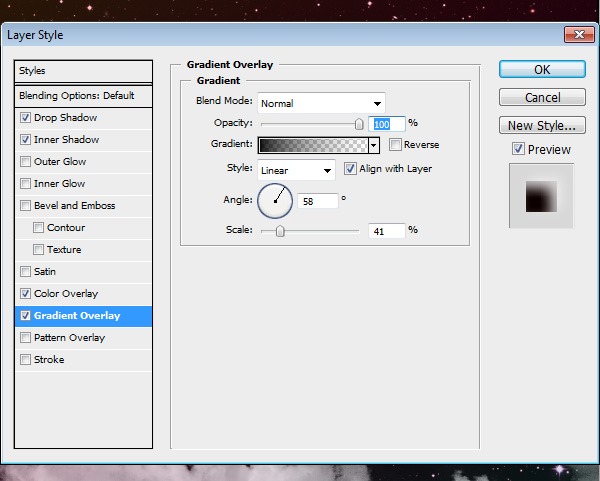
Task: Enable the Stroke effect checkbox
Action: [x=25, y=359]
